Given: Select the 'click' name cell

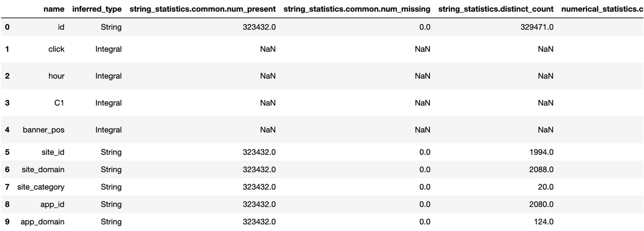Looking at the screenshot, I should pyautogui.click(x=56, y=49).
